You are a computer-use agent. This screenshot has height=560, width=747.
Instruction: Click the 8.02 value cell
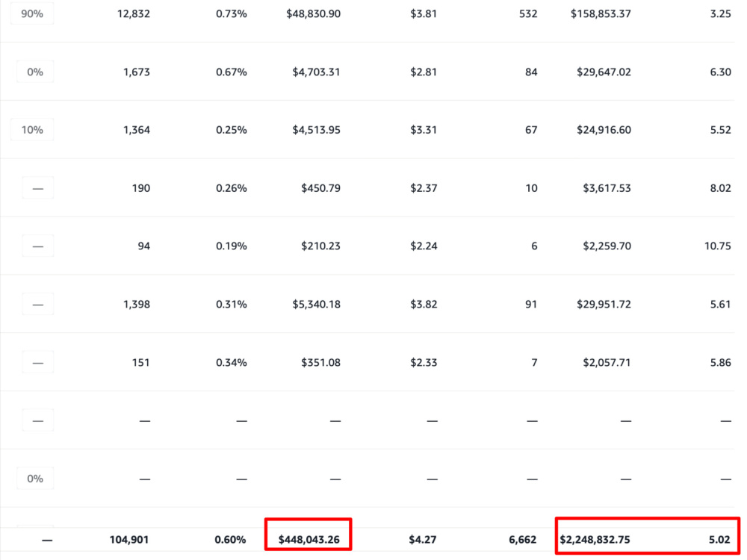point(720,188)
